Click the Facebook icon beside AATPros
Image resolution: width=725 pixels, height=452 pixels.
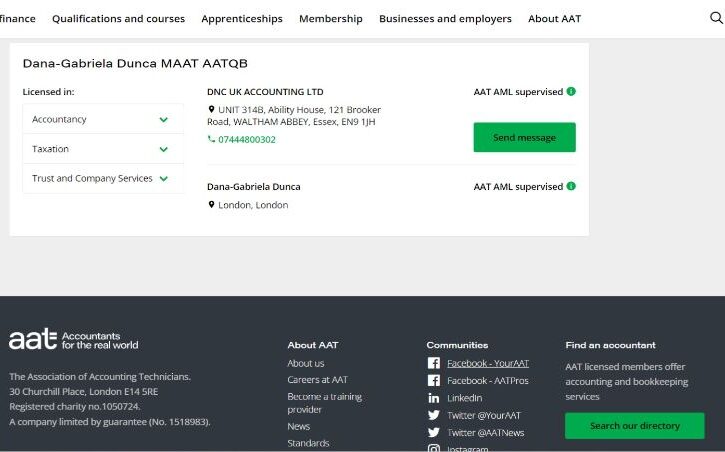coord(434,381)
